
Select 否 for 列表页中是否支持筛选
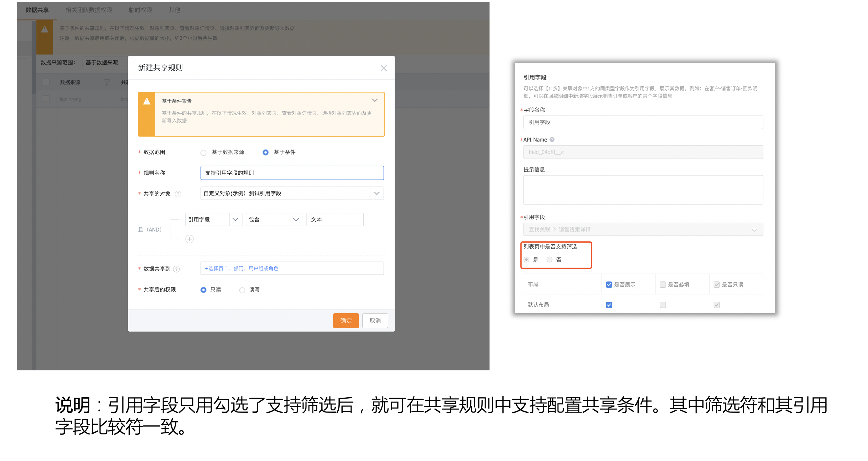550,260
